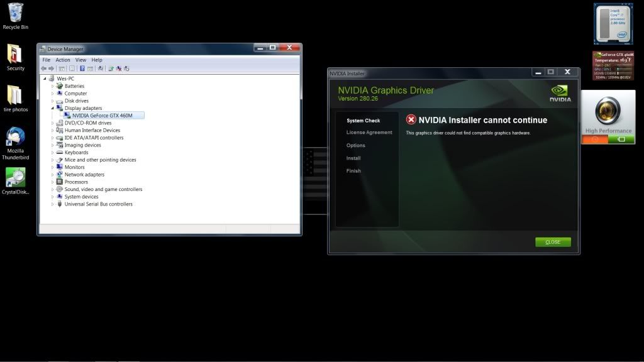Click the Uninstall device toolbar icon with red X

pos(119,69)
